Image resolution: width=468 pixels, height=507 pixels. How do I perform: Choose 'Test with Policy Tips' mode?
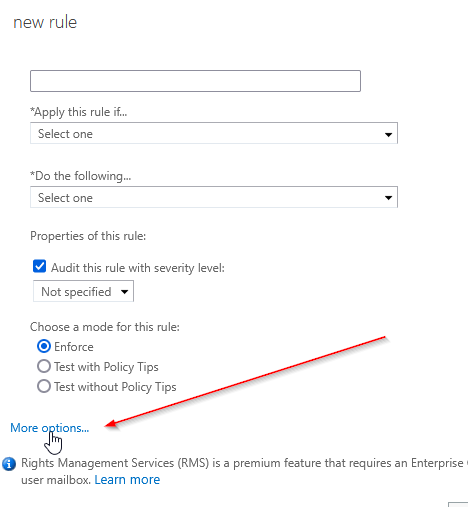[x=44, y=366]
